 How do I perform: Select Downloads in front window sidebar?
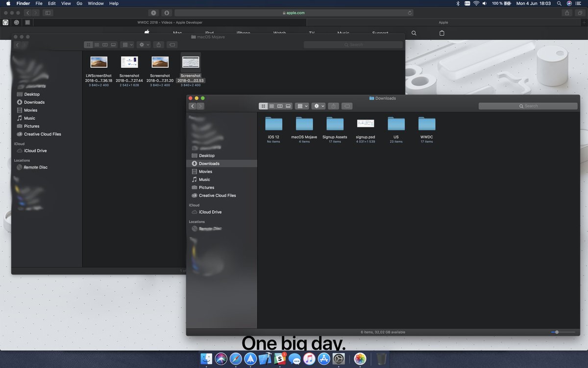click(221, 163)
